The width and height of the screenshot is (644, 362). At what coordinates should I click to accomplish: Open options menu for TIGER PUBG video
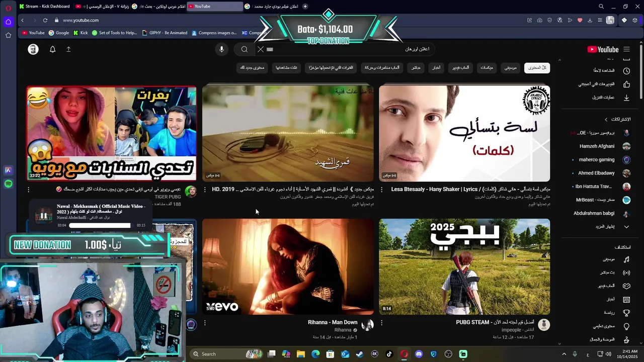tap(28, 190)
